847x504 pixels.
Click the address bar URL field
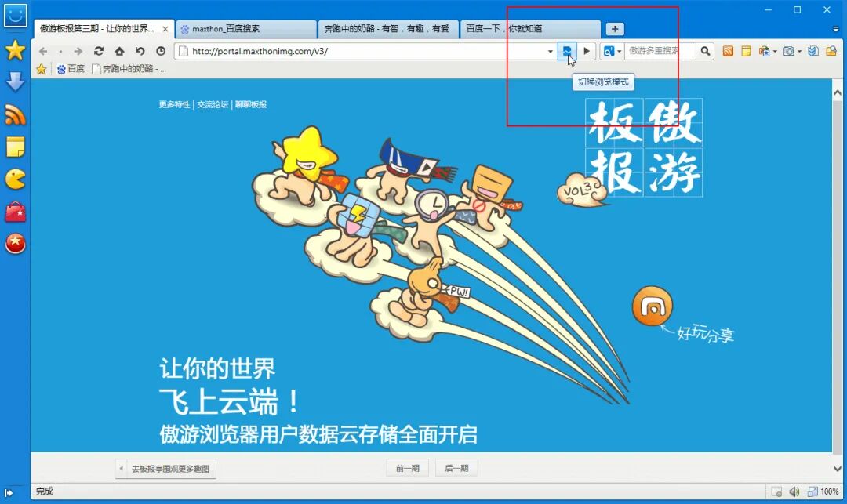(367, 51)
